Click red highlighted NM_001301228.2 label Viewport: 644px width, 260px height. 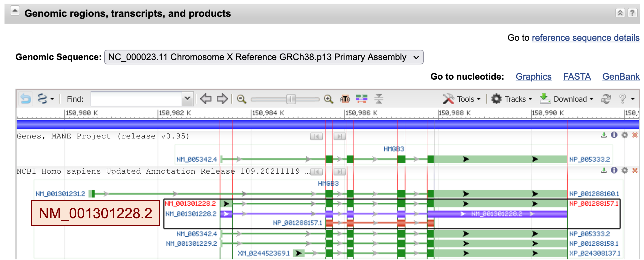190,203
